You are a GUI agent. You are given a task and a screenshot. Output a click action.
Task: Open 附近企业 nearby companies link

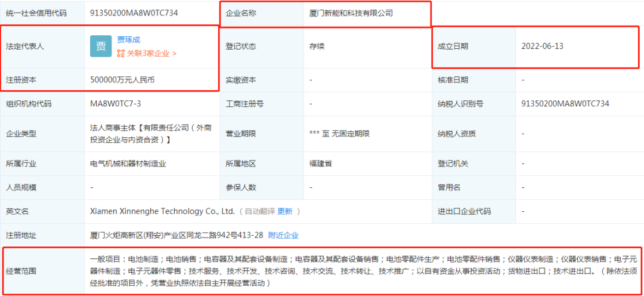283,236
